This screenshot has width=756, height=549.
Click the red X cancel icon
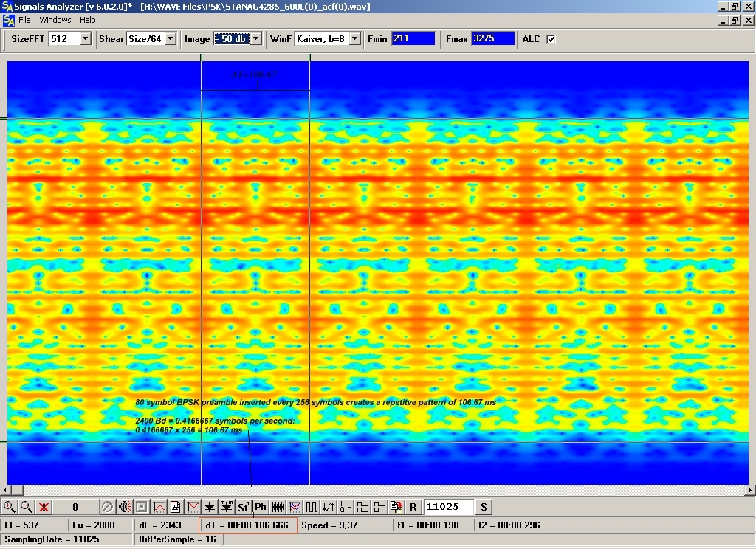(x=44, y=507)
